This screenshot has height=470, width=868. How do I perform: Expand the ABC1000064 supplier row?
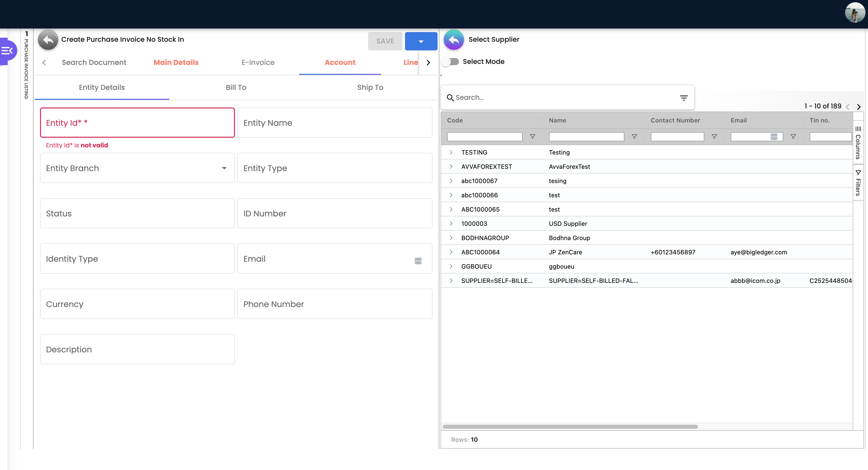coord(451,252)
